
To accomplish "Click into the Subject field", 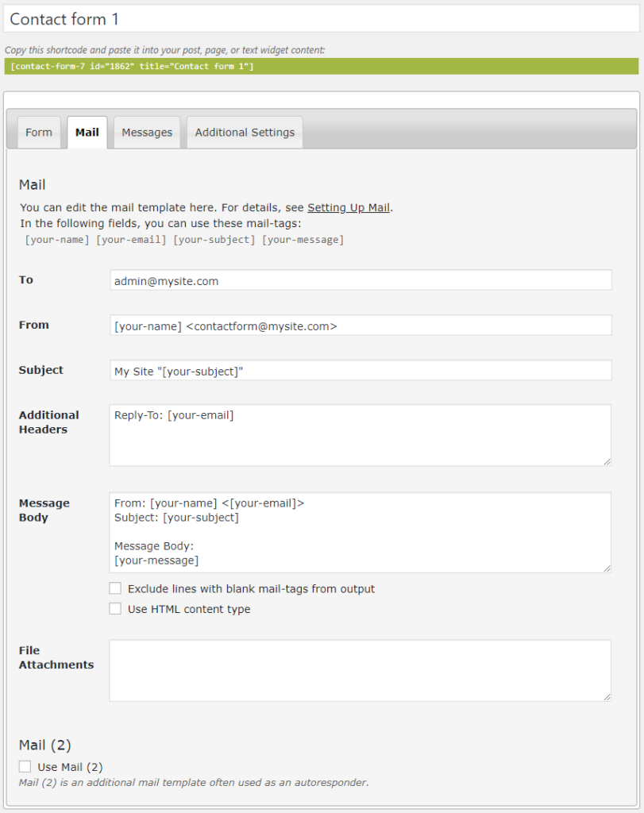I will (x=361, y=371).
